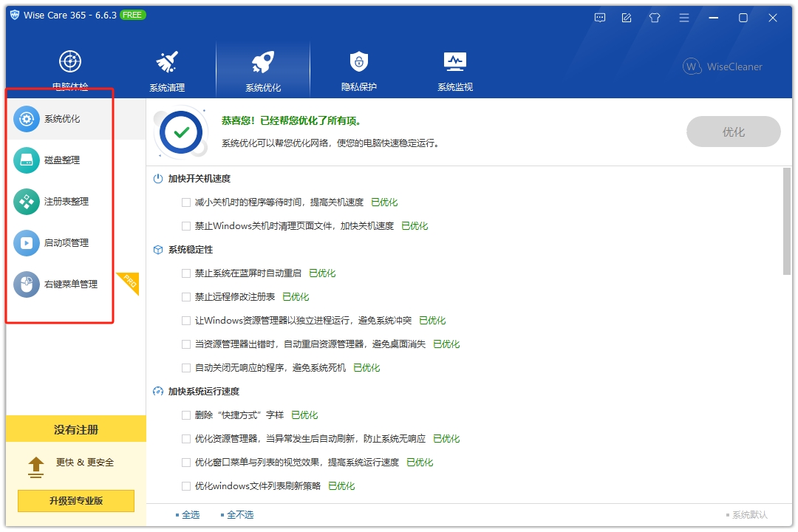Open 隐私保护 (Privacy Protector) shield icon
The image size is (798, 532).
pos(358,66)
